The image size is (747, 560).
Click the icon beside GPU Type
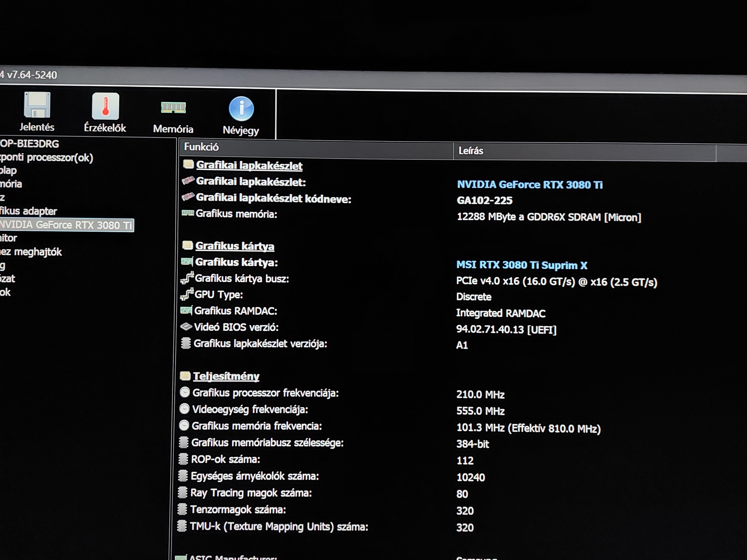click(186, 294)
